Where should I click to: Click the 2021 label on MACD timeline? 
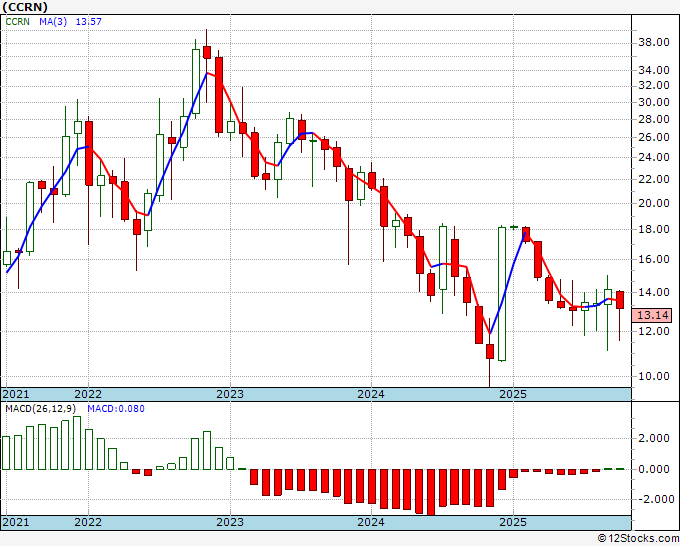16,522
